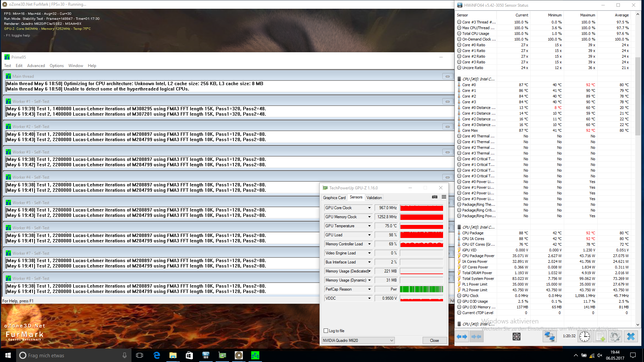Screen dimensions: 644x362
Task: Open the Windows Start menu
Action: click(8, 355)
